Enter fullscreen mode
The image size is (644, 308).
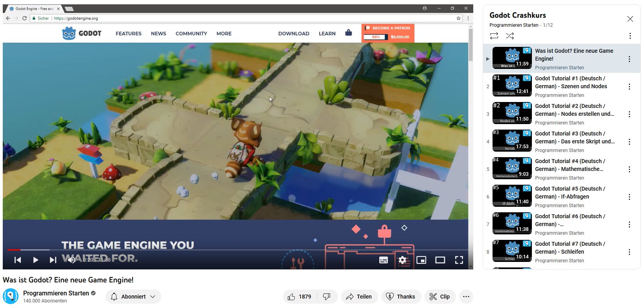click(459, 260)
